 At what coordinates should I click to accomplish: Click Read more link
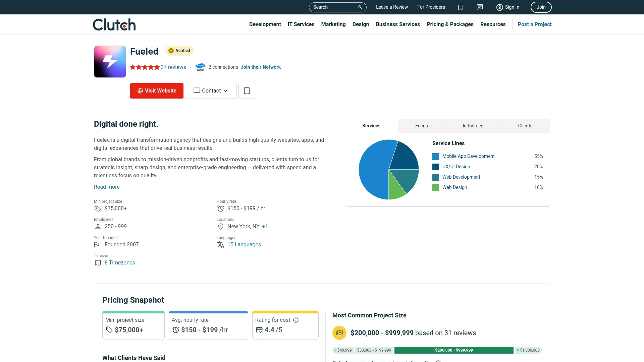(x=107, y=187)
